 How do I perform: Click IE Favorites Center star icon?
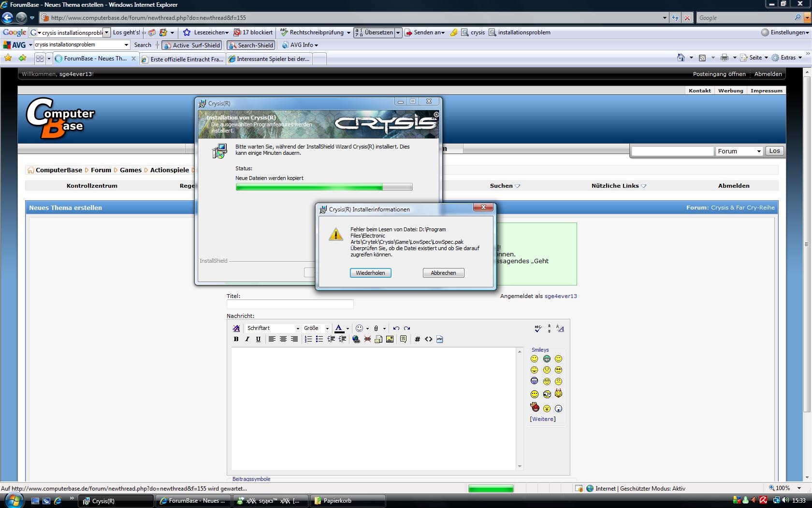(x=8, y=58)
